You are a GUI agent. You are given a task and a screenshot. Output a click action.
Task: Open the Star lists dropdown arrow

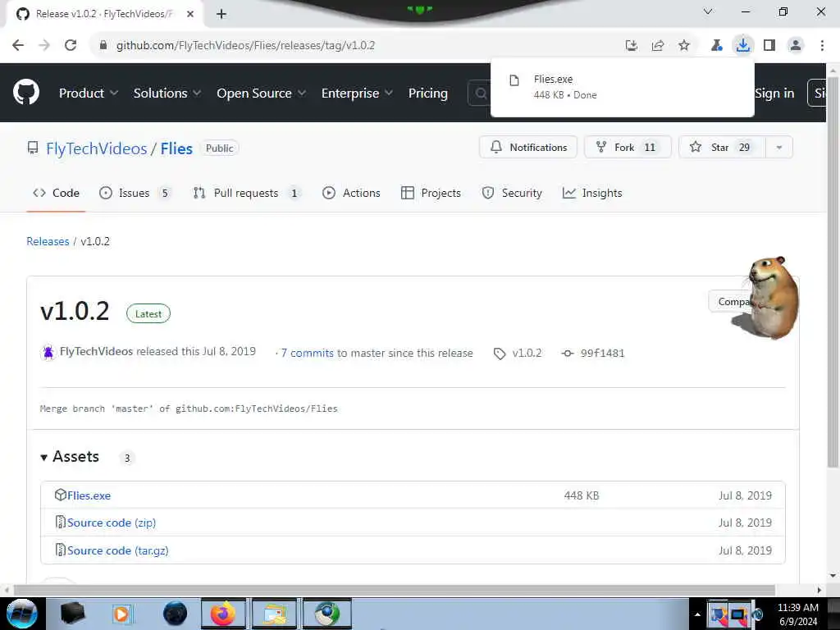point(779,148)
